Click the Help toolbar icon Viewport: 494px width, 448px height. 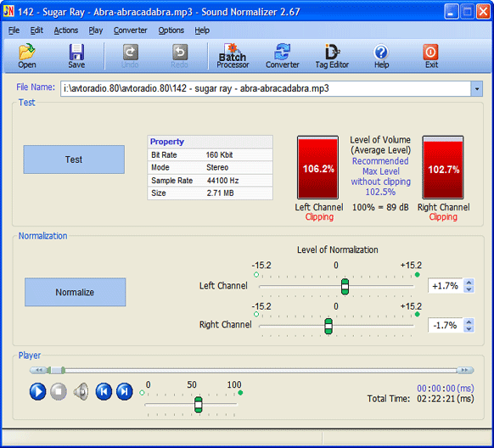click(381, 56)
